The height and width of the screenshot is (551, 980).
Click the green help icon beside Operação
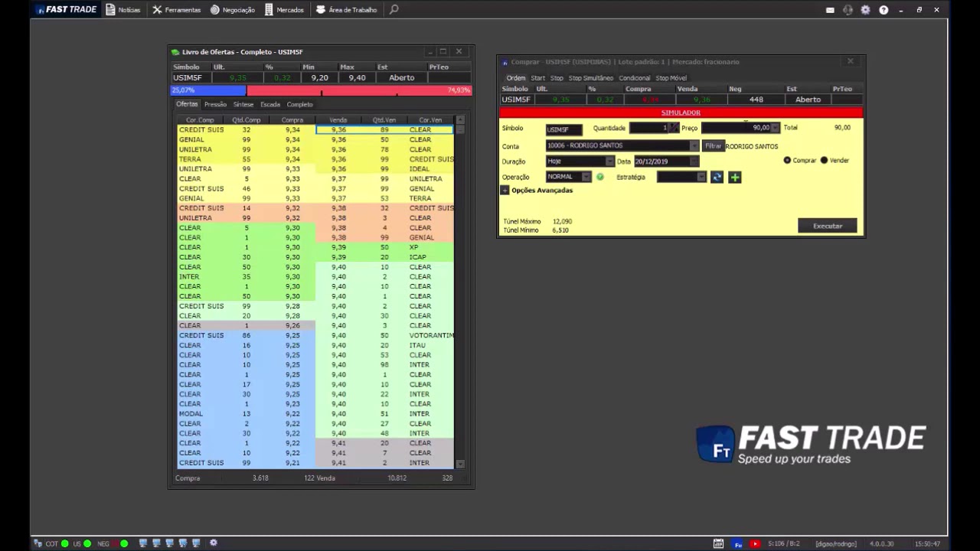(600, 177)
